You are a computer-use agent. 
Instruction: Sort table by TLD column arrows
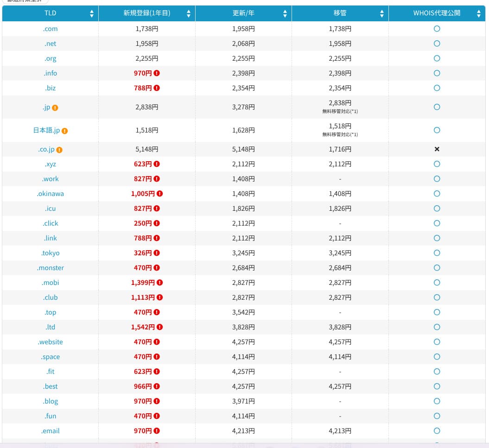coord(92,14)
